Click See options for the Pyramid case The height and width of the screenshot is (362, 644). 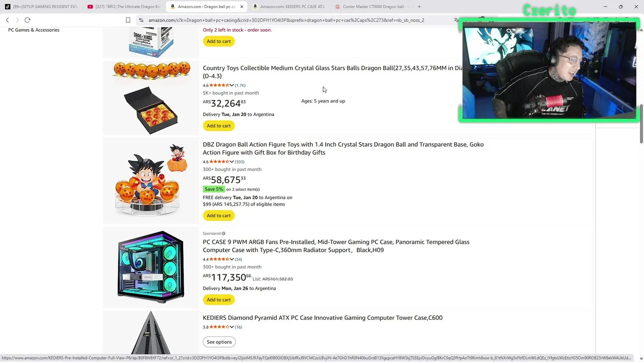219,342
